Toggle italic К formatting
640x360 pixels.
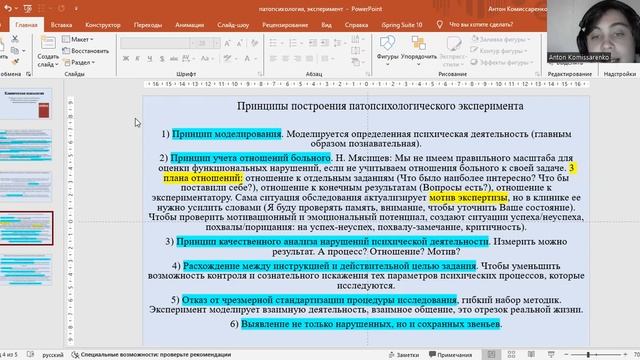(x=138, y=59)
